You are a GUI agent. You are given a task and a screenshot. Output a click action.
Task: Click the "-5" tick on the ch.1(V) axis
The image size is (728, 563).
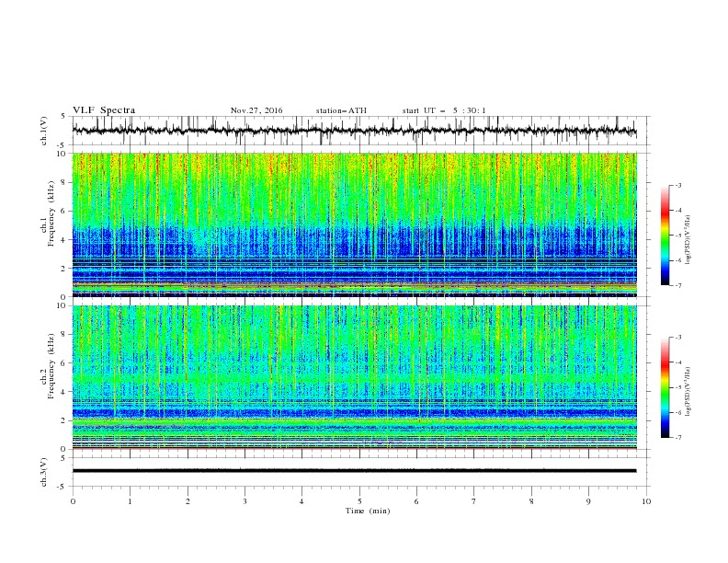pos(62,145)
